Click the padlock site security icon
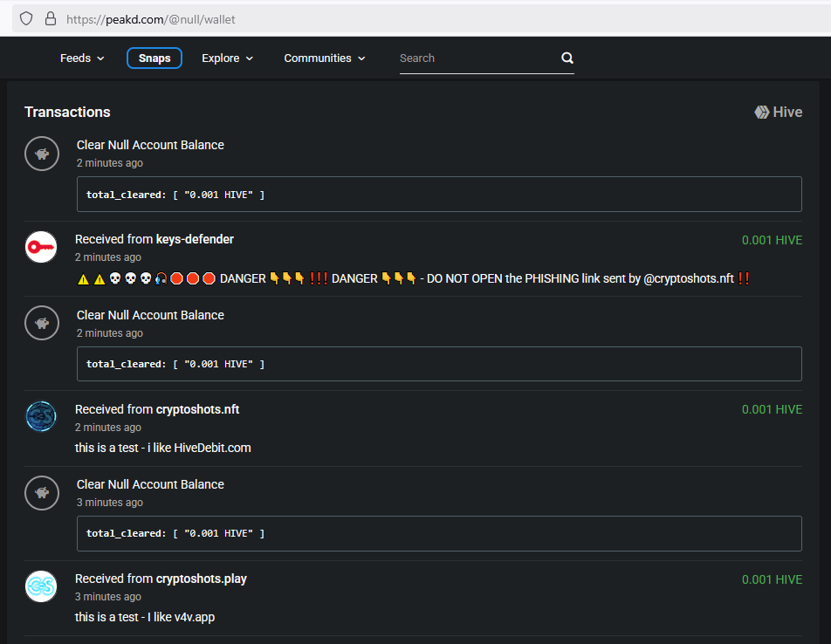The width and height of the screenshot is (831, 644). point(51,19)
